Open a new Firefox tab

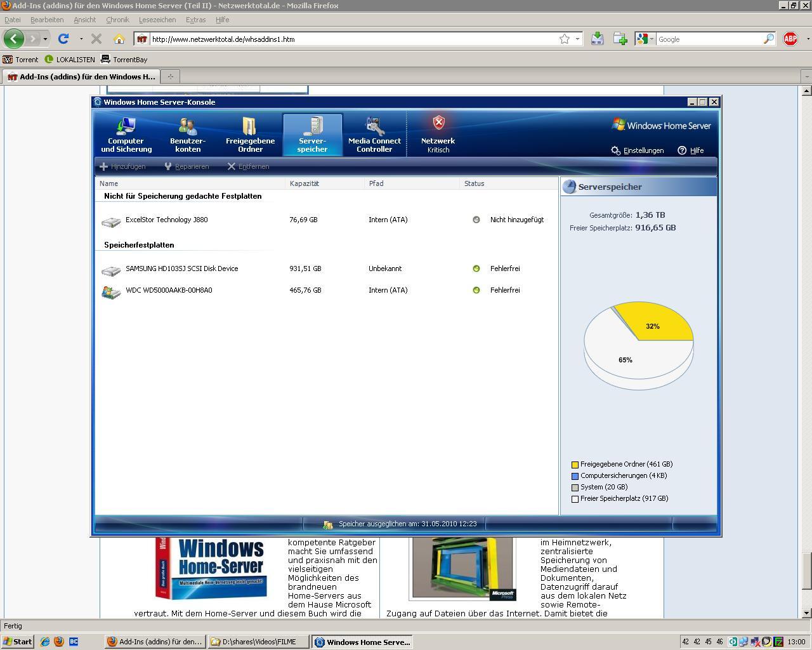[170, 77]
